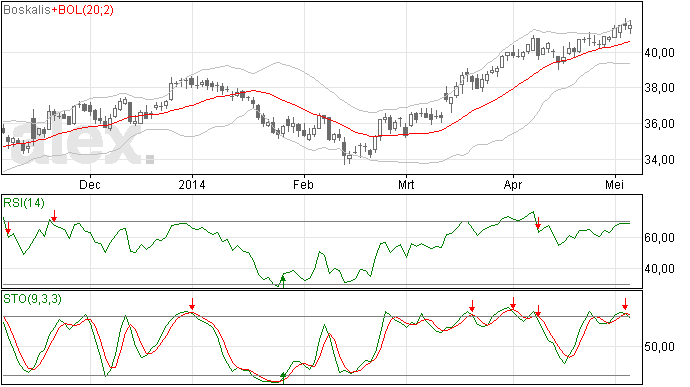This screenshot has height=387, width=690.
Task: Click the STO red sell arrow in May
Action: (x=625, y=304)
